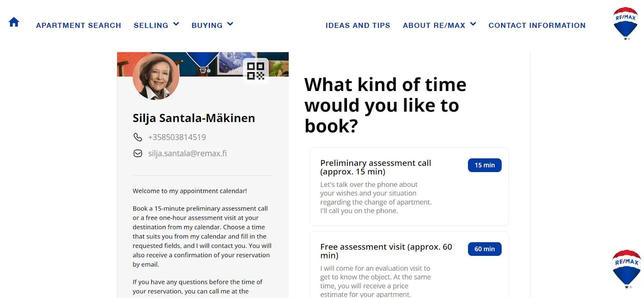
Task: Click silja.santala@remax.fi email link
Action: [187, 153]
